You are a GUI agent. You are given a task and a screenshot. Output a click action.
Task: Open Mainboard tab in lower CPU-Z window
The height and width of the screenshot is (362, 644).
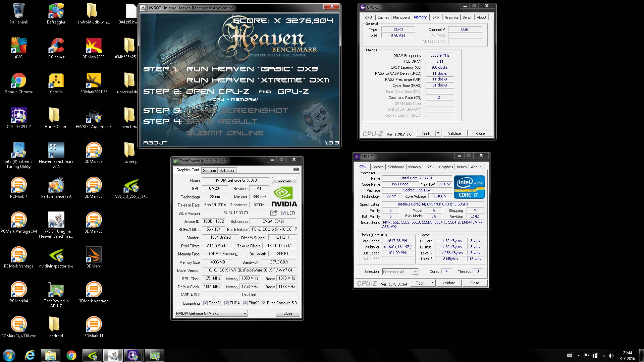coord(396,167)
